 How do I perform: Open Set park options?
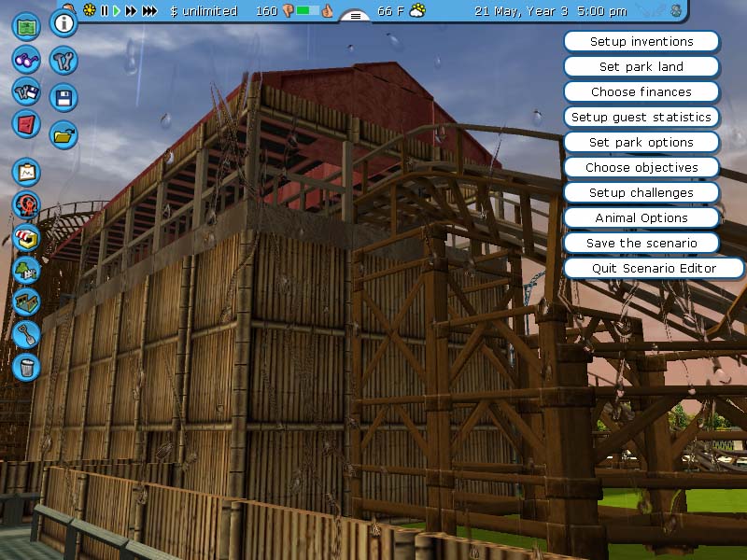[x=641, y=143]
